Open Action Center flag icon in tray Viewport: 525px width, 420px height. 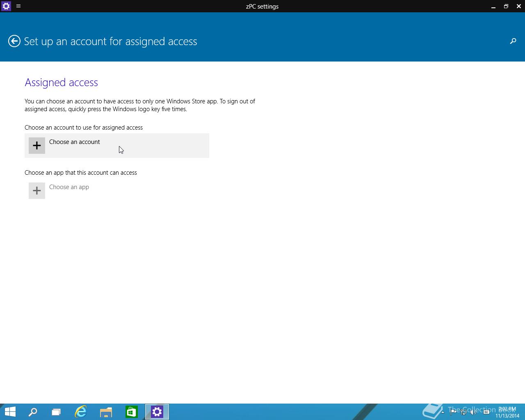point(453,412)
